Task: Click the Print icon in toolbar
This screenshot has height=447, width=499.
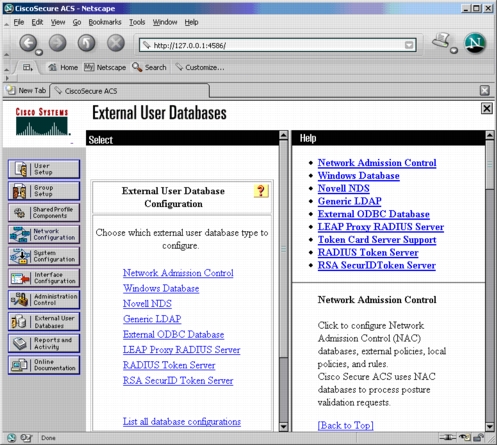Action: (x=441, y=41)
